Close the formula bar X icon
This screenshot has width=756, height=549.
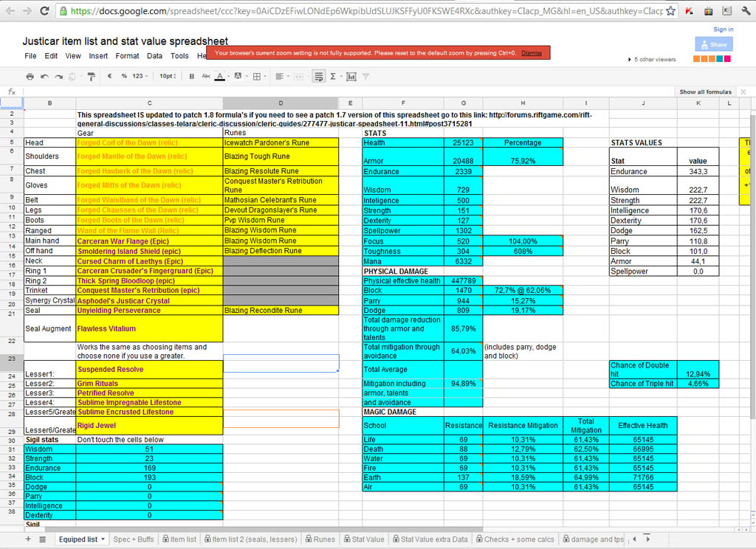(743, 91)
